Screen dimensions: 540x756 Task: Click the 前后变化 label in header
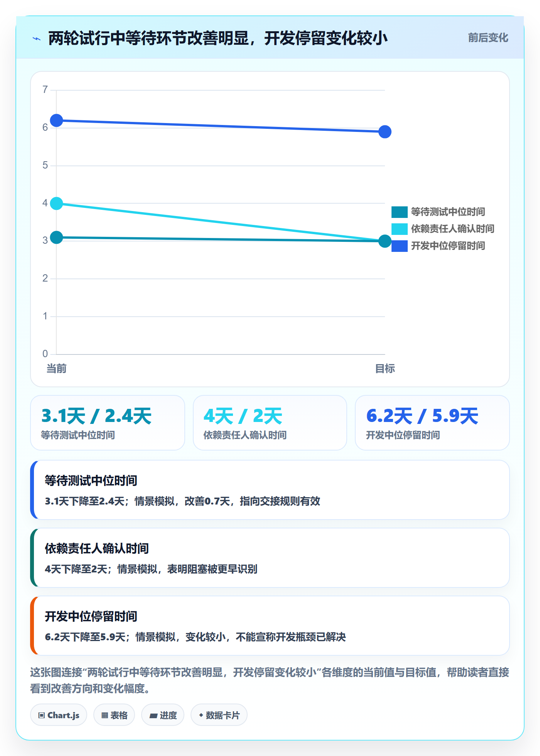(x=488, y=38)
